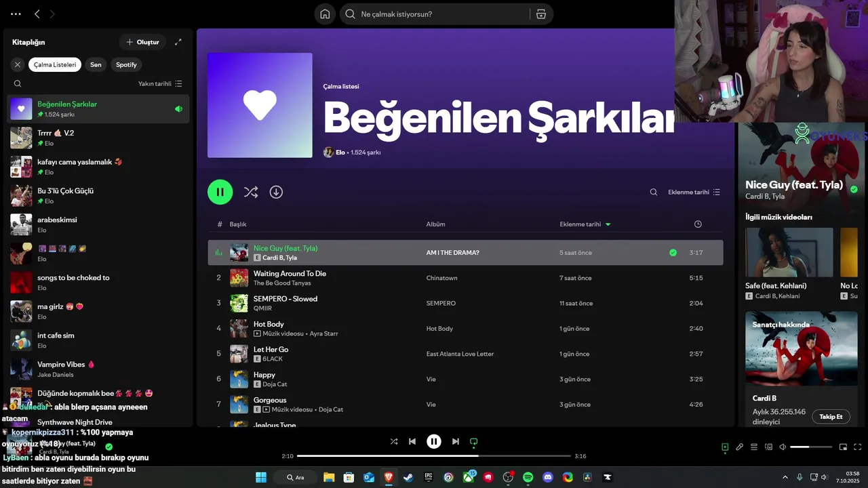Open Discord from the taskbar

pos(548,477)
